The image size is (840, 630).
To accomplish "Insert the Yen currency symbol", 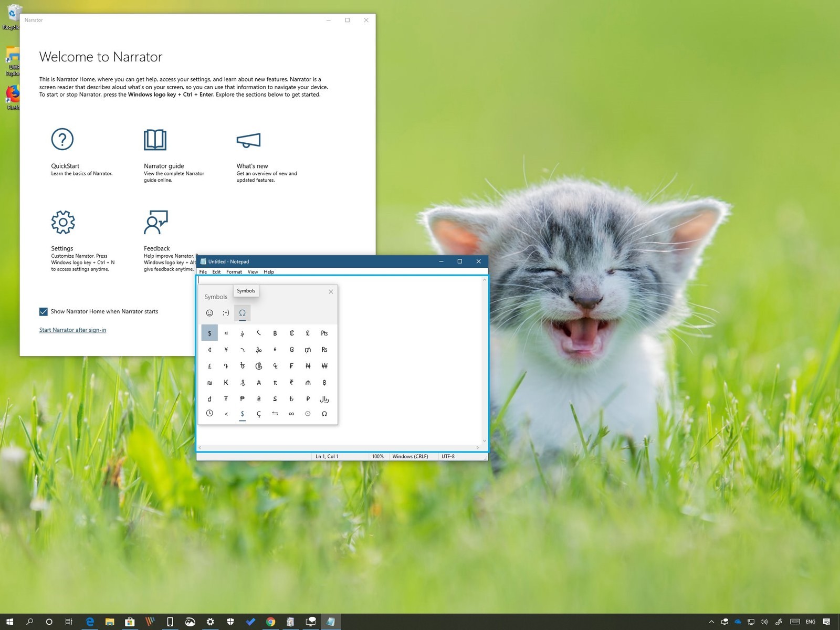I will [226, 350].
